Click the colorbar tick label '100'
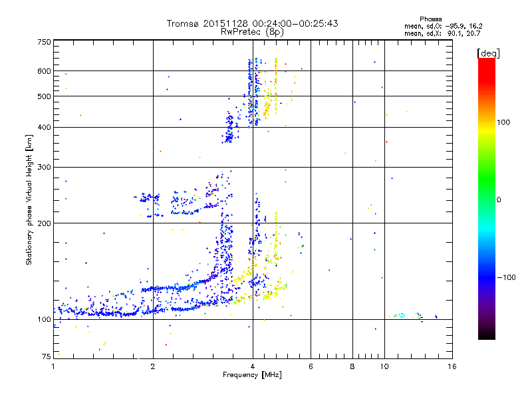 503,122
